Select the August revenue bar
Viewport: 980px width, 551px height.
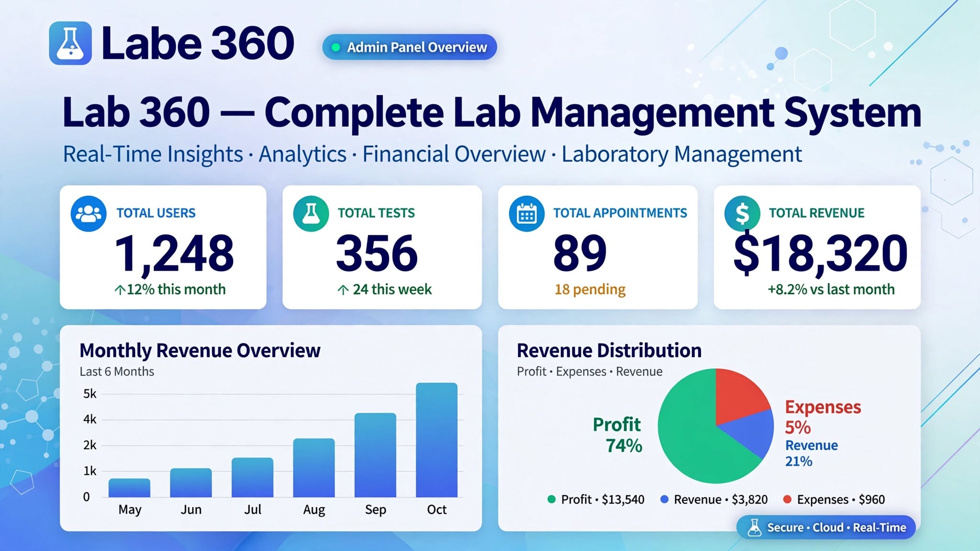pos(314,468)
